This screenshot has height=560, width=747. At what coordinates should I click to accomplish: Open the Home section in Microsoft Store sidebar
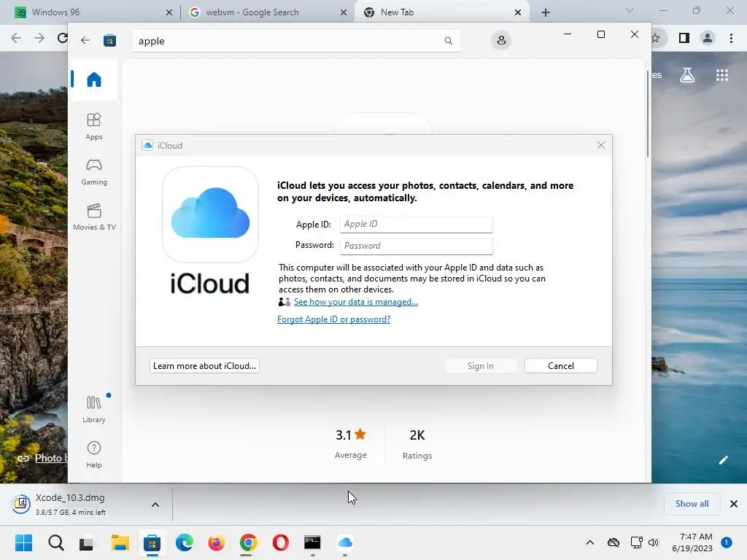(94, 79)
